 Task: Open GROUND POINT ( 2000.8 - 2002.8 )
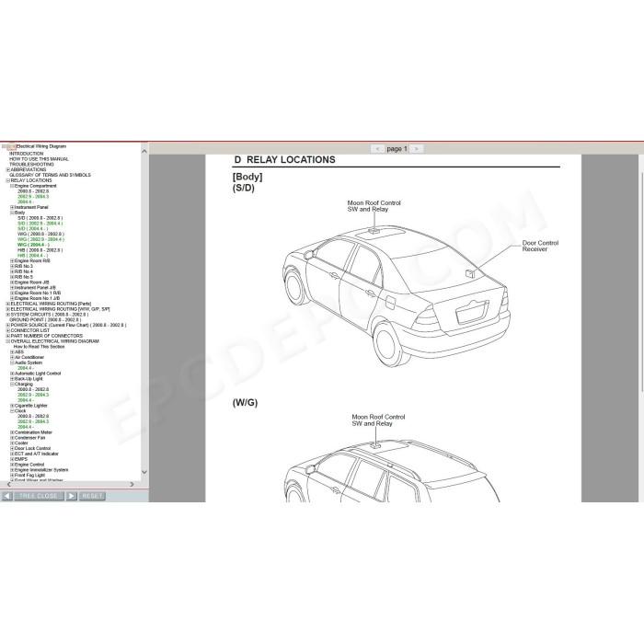click(45, 319)
